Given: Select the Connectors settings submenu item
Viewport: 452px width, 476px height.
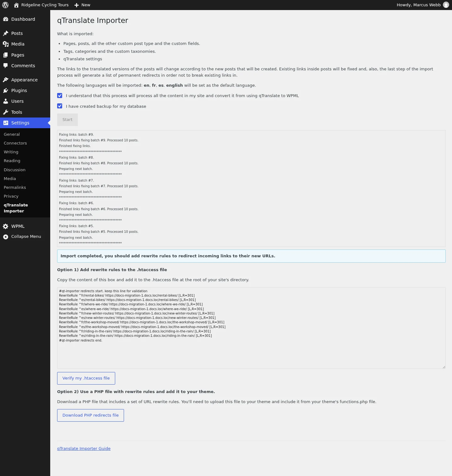Looking at the screenshot, I should pos(15,143).
